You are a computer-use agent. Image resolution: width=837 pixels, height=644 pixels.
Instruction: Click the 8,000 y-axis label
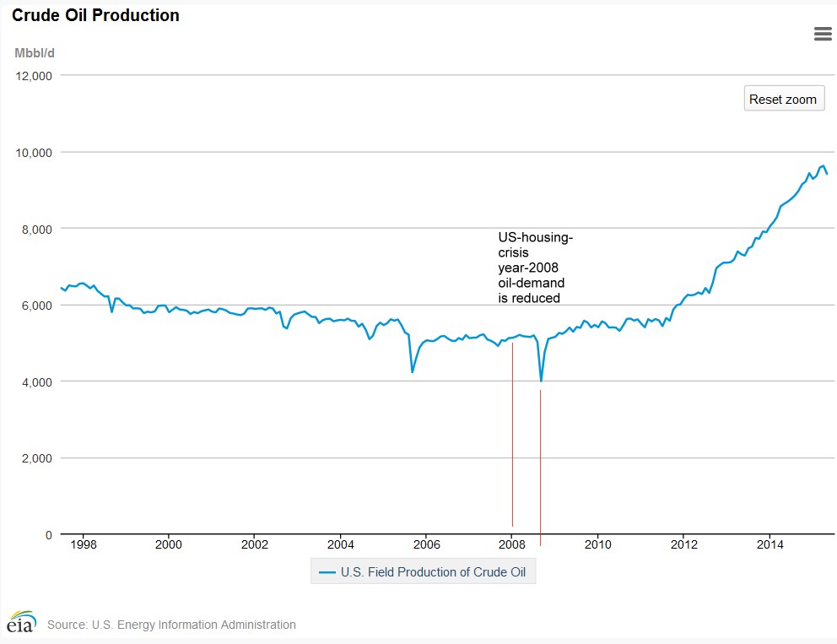click(37, 229)
